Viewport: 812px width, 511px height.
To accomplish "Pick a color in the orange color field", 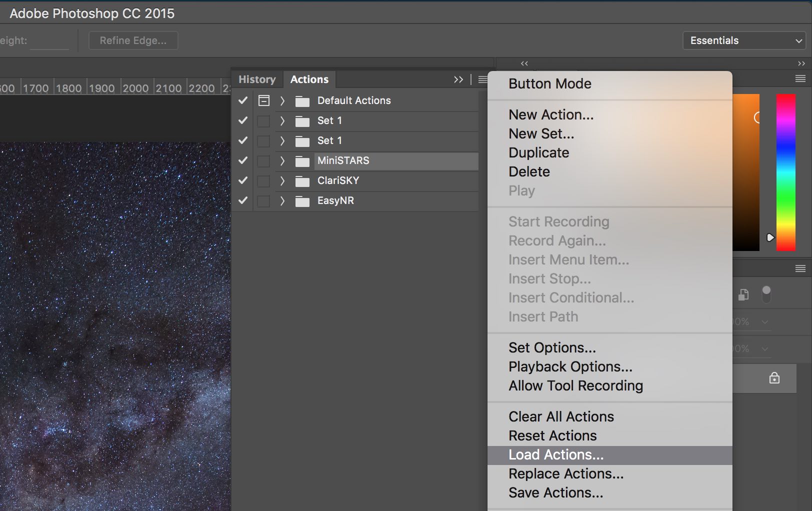I will pos(746,172).
